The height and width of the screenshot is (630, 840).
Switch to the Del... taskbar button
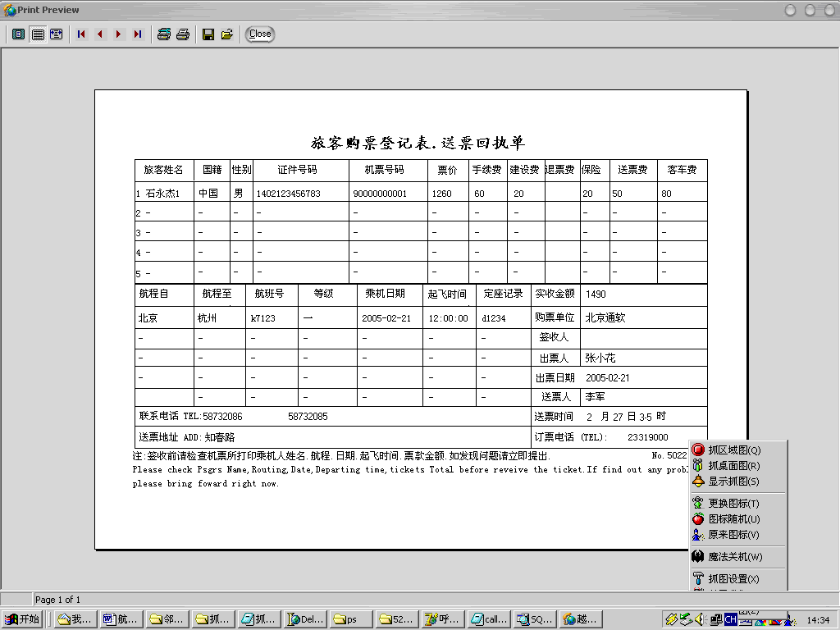pyautogui.click(x=307, y=619)
